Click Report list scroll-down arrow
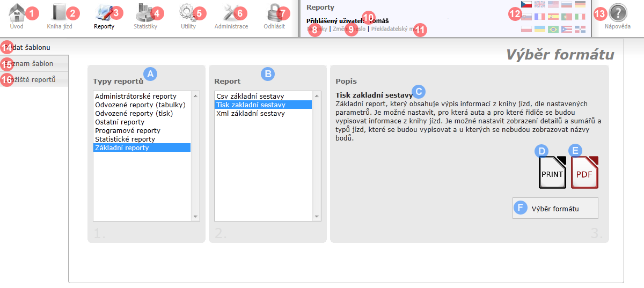The width and height of the screenshot is (644, 288). coord(317,217)
